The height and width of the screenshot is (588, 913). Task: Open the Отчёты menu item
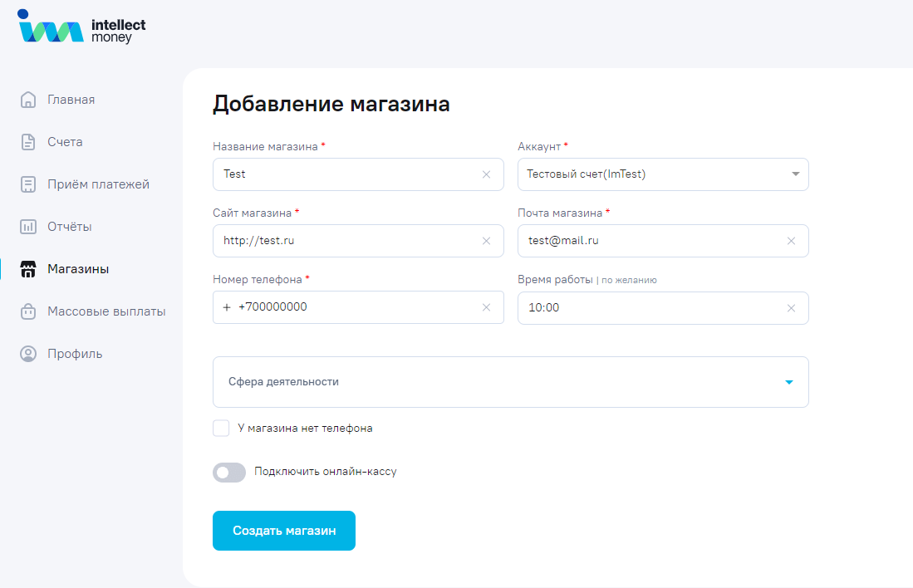point(70,227)
